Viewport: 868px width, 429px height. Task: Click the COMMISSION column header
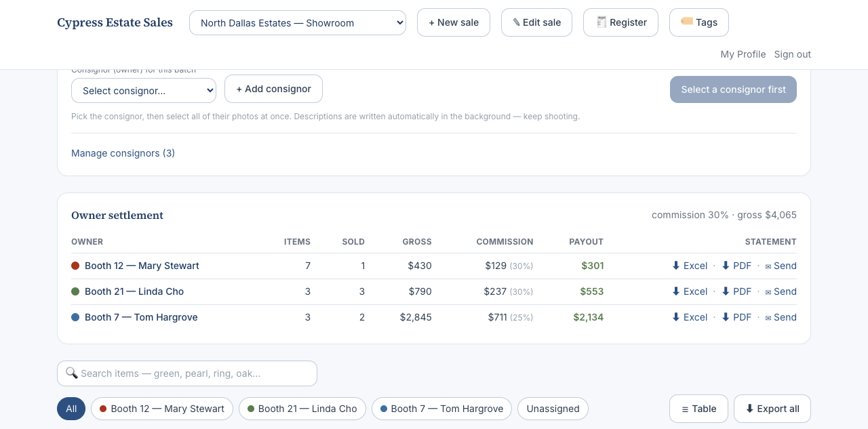505,242
